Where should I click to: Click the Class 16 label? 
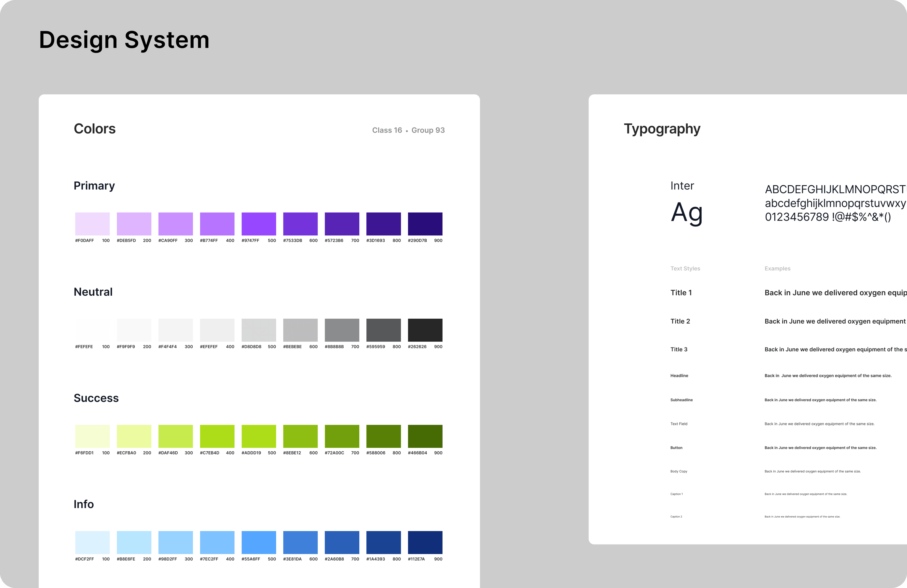[387, 130]
